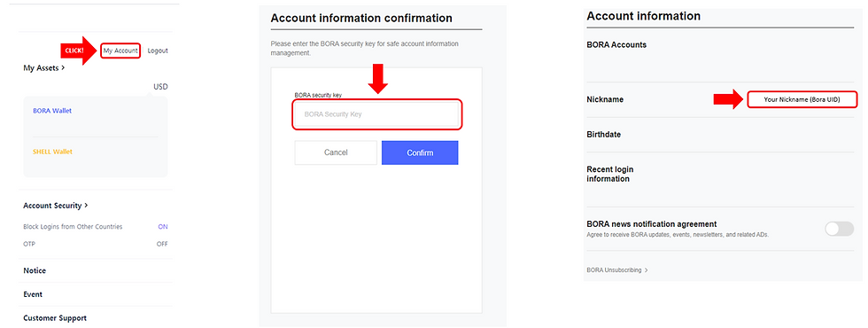Expand the My Assets section
This screenshot has width=868, height=328.
click(43, 67)
